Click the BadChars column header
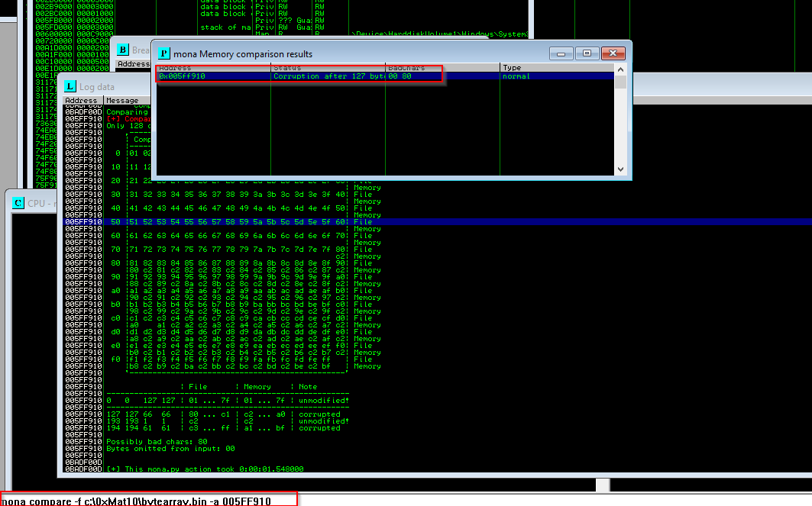 pyautogui.click(x=442, y=67)
